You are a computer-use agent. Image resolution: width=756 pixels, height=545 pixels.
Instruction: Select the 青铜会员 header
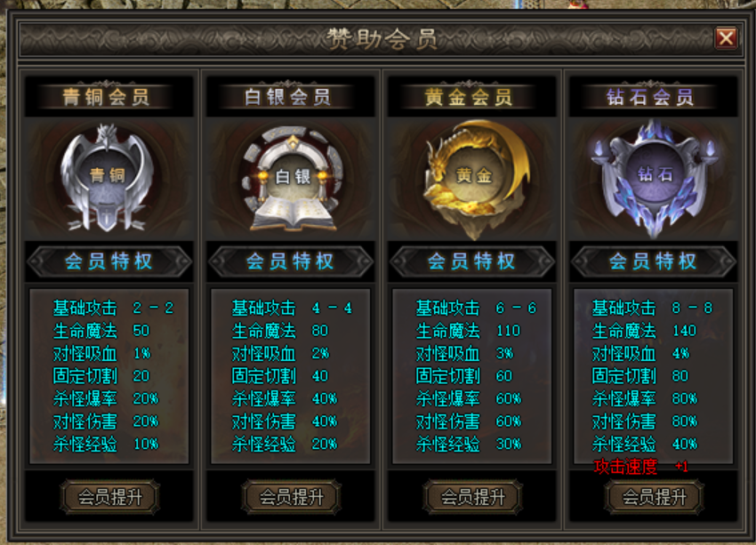click(106, 97)
